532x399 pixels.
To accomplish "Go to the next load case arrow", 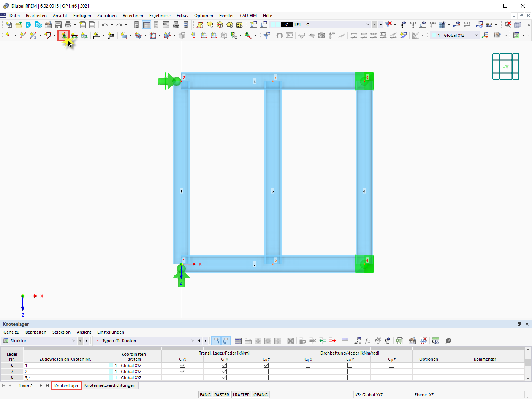I will click(x=380, y=25).
